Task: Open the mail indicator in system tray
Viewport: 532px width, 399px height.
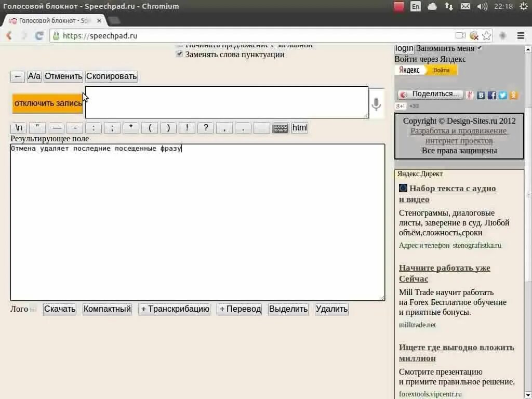Action: pos(465,6)
